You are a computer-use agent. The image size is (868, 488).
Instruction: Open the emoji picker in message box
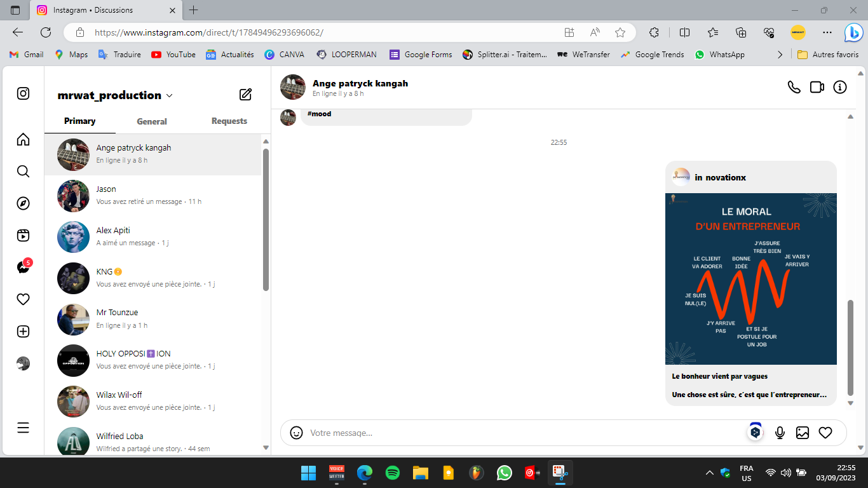[296, 433]
